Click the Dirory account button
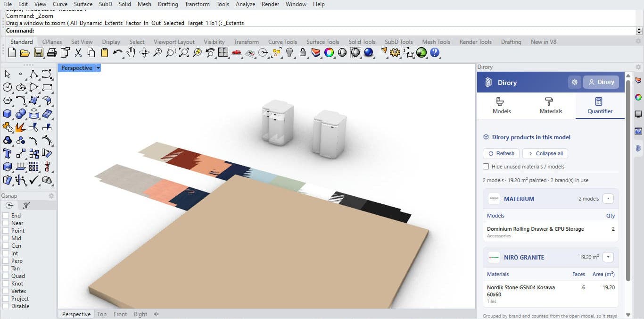The height and width of the screenshot is (319, 644). click(601, 82)
